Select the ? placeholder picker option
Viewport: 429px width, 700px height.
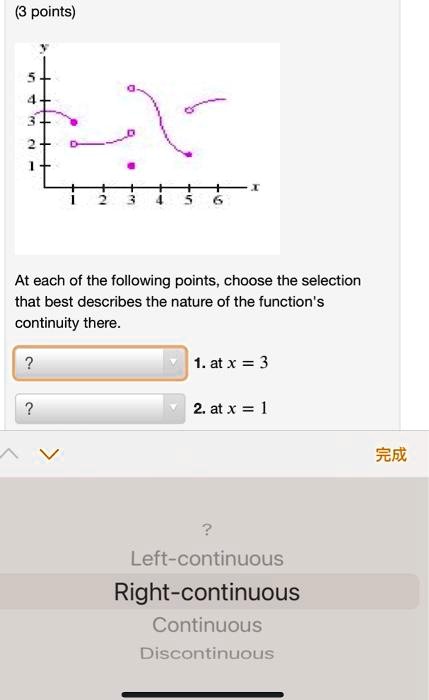(207, 529)
